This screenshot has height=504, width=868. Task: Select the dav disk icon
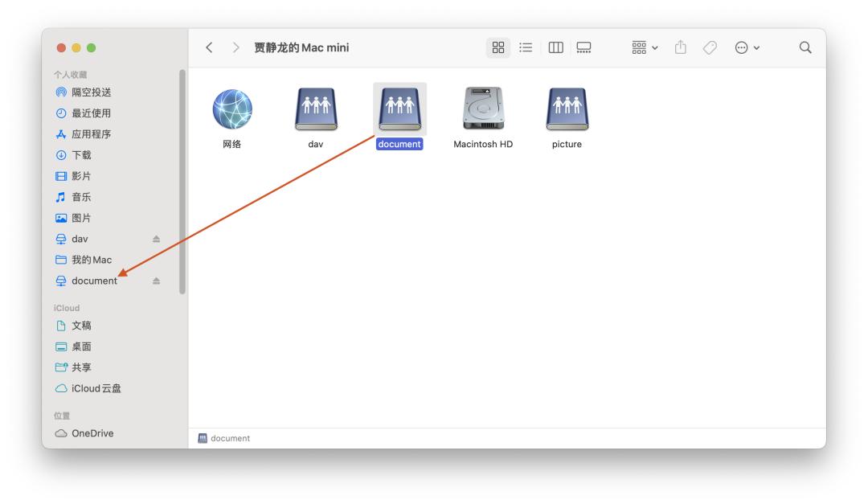coord(316,108)
